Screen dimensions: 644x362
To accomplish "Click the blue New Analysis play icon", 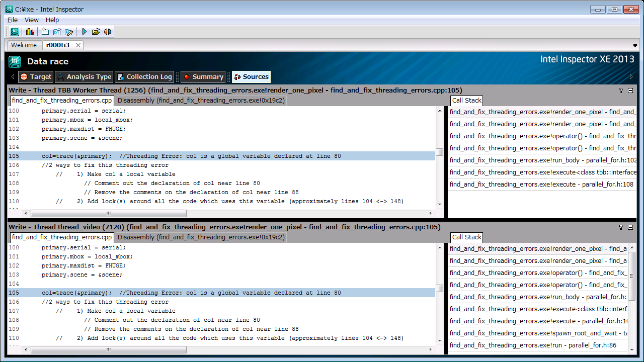I will point(84,32).
